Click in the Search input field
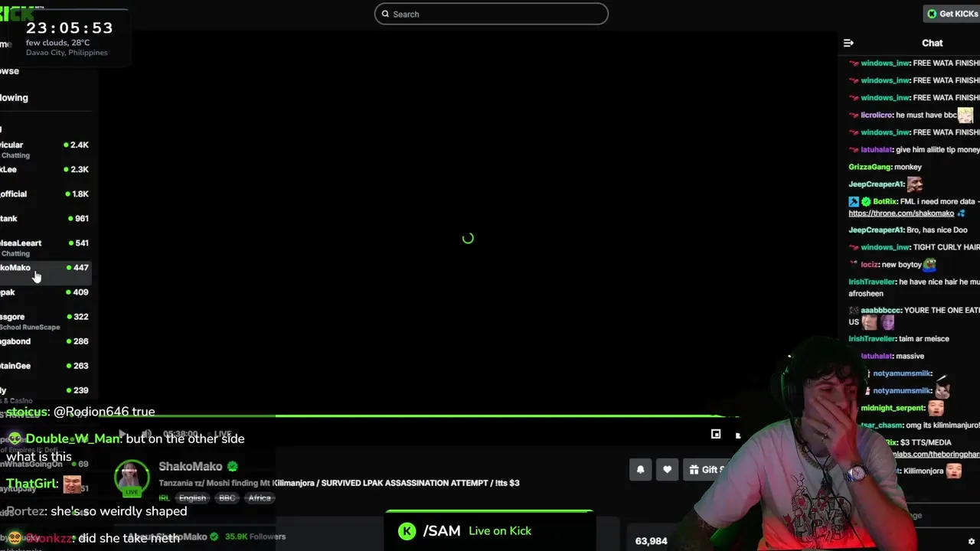This screenshot has width=980, height=551. pyautogui.click(x=492, y=14)
